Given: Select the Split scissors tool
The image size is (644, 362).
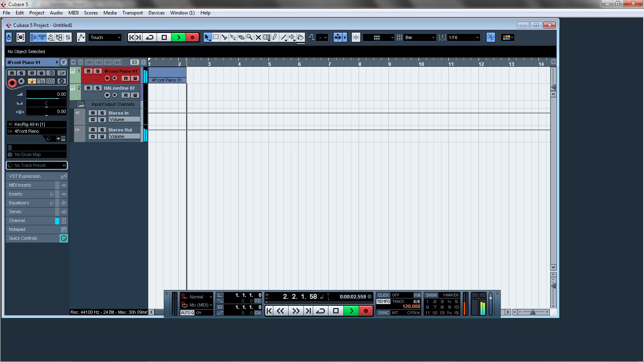Looking at the screenshot, I should click(225, 37).
